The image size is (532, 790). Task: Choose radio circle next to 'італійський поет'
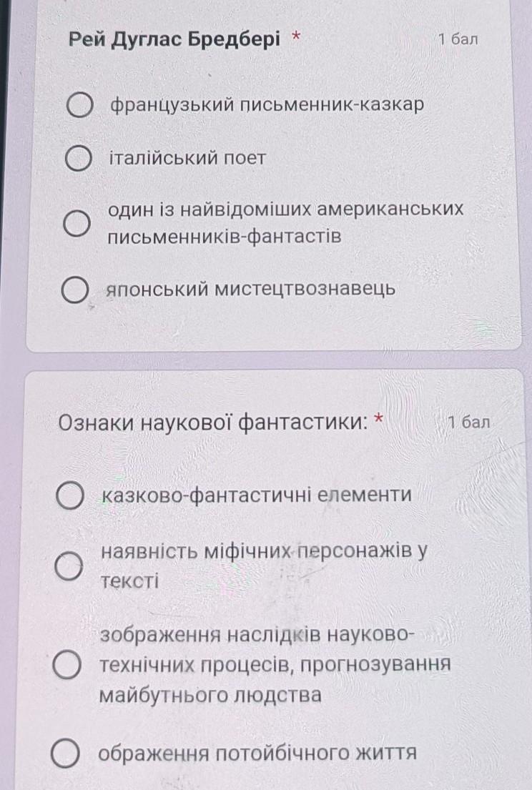(77, 159)
